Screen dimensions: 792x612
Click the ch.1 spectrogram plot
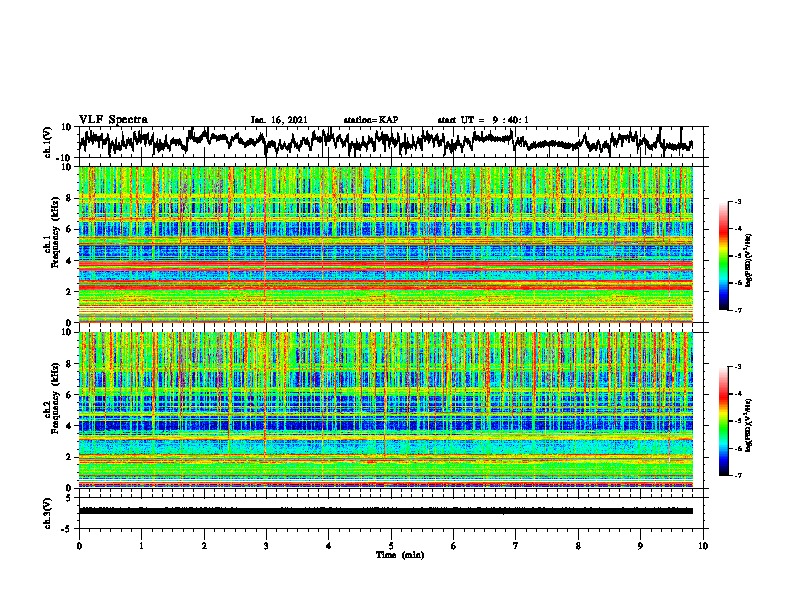point(386,244)
